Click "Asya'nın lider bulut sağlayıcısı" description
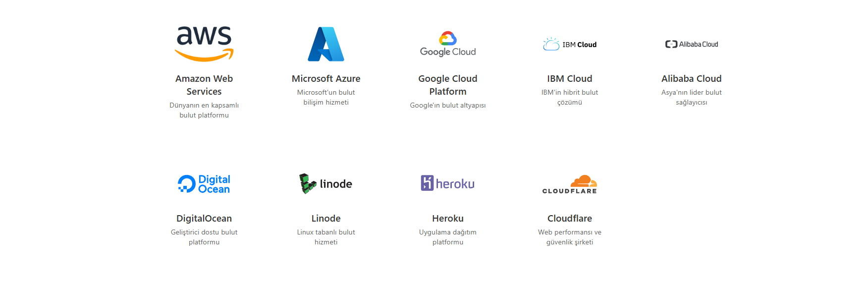The width and height of the screenshot is (868, 290). tap(692, 97)
